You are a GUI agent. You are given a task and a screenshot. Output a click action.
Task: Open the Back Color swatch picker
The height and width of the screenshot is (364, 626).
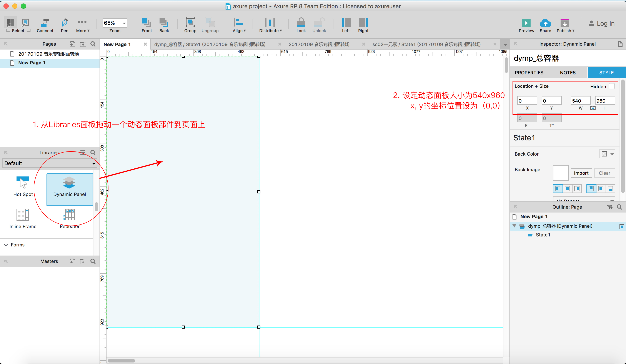pos(607,154)
